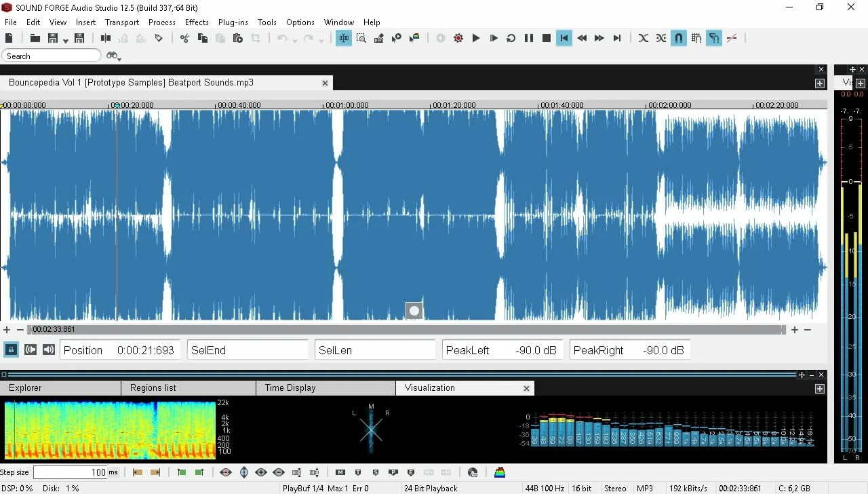Click the scissors Cut icon
Image resolution: width=868 pixels, height=494 pixels.
click(184, 39)
